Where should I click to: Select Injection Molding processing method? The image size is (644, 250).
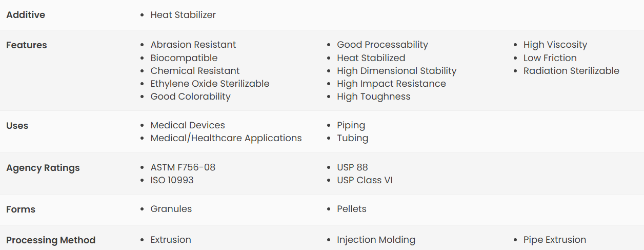(x=376, y=240)
